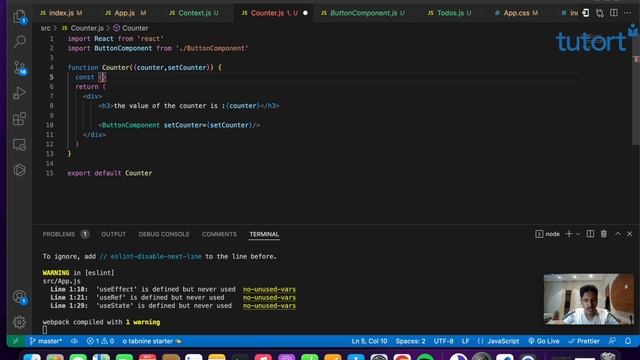The height and width of the screenshot is (360, 640).
Task: Switch to the App.js tab
Action: pos(125,13)
